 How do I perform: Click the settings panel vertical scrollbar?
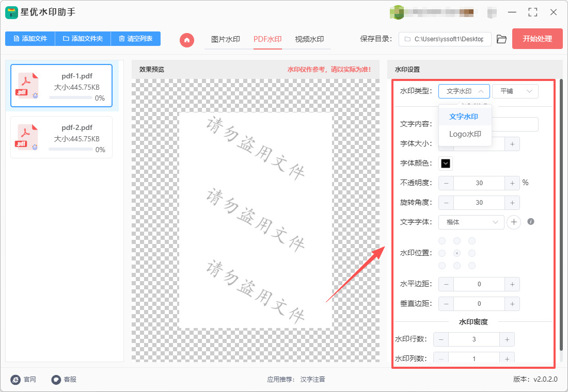tap(561, 216)
